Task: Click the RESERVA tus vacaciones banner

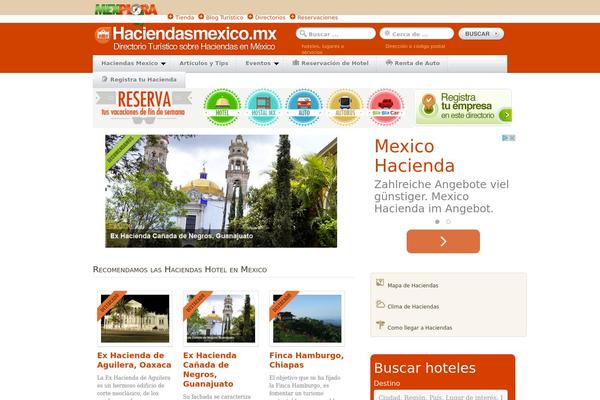Action: (x=143, y=107)
